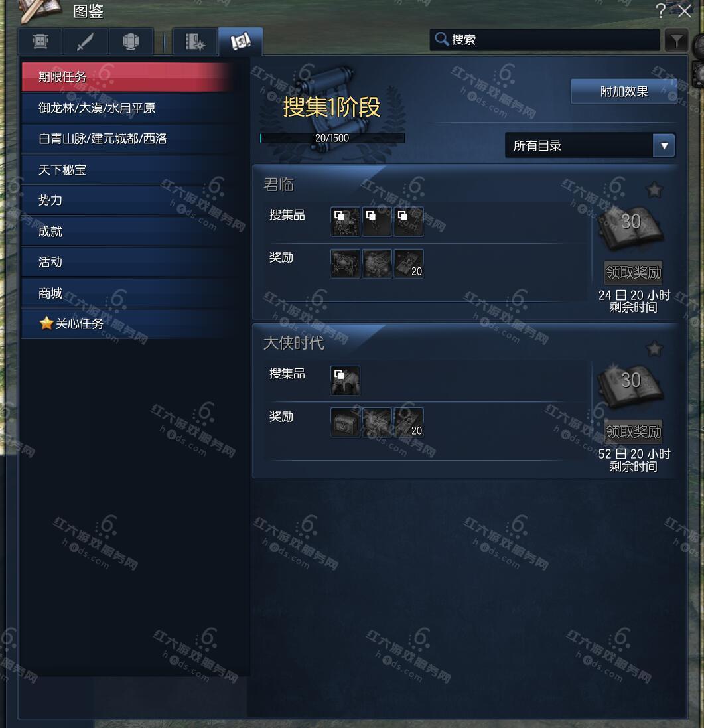This screenshot has width=704, height=728.
Task: Expand the dropdown arrow beside 所有目录
Action: (664, 146)
